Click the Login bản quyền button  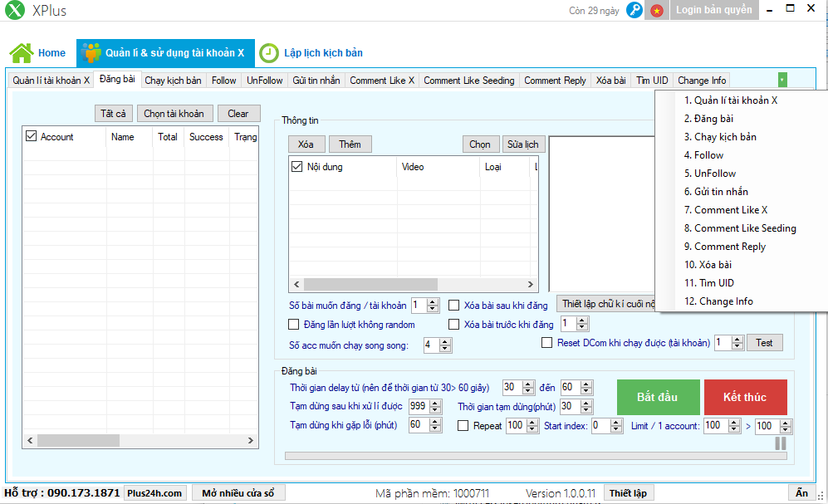(x=714, y=10)
